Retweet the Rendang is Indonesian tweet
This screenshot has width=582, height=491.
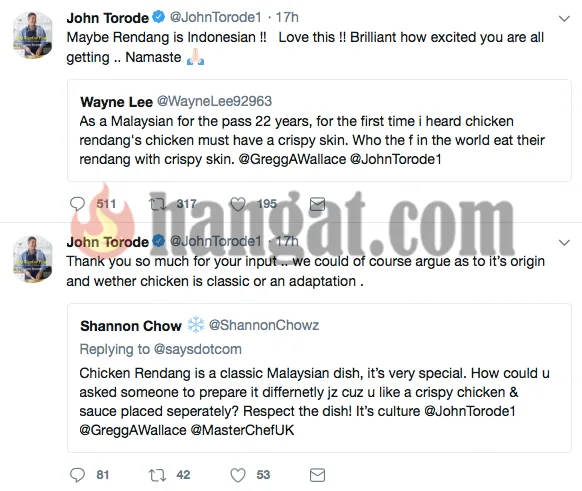click(157, 204)
